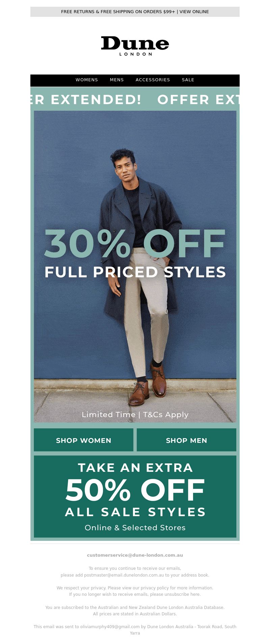Click the Dune London logo
This screenshot has width=270, height=644.
pos(135,46)
